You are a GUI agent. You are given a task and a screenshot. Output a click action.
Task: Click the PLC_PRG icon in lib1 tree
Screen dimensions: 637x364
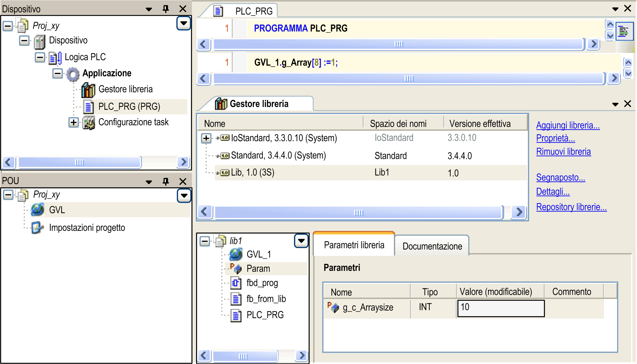[x=236, y=316]
